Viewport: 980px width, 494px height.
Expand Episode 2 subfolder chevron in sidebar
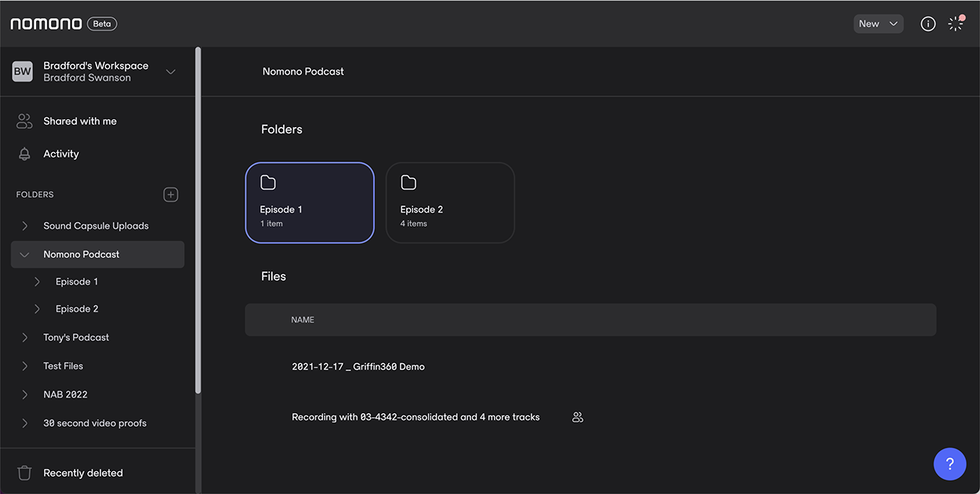37,309
